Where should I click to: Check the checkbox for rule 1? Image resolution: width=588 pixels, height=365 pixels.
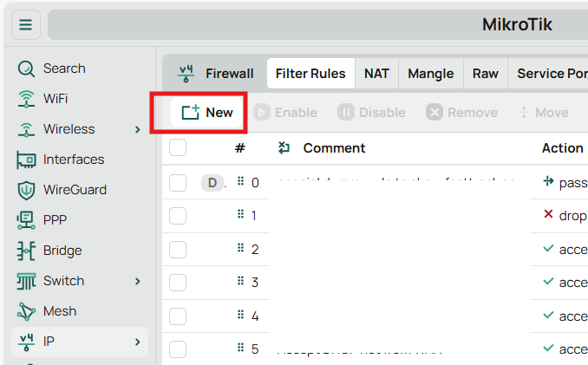178,216
